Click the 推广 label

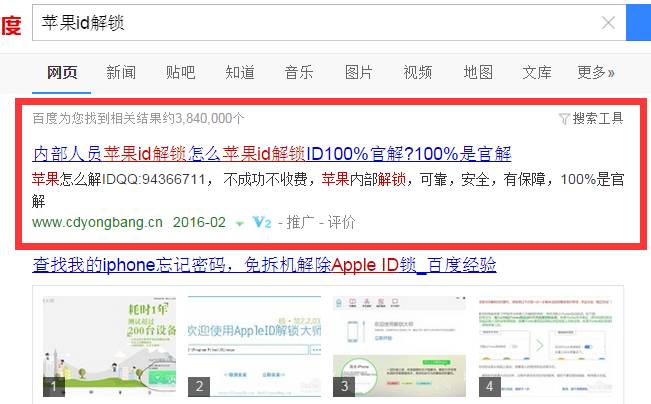pos(300,223)
